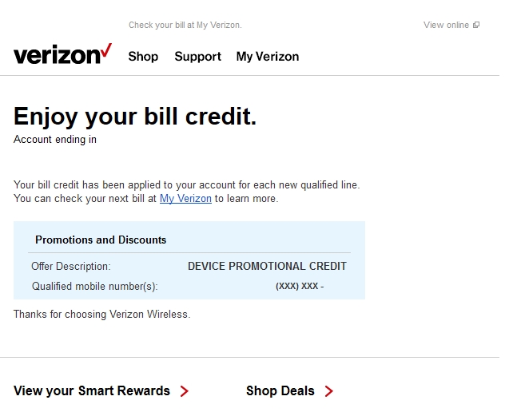Click the masked (XXX) XXX mobile number
Screen dimensions: 509x420
300,286
